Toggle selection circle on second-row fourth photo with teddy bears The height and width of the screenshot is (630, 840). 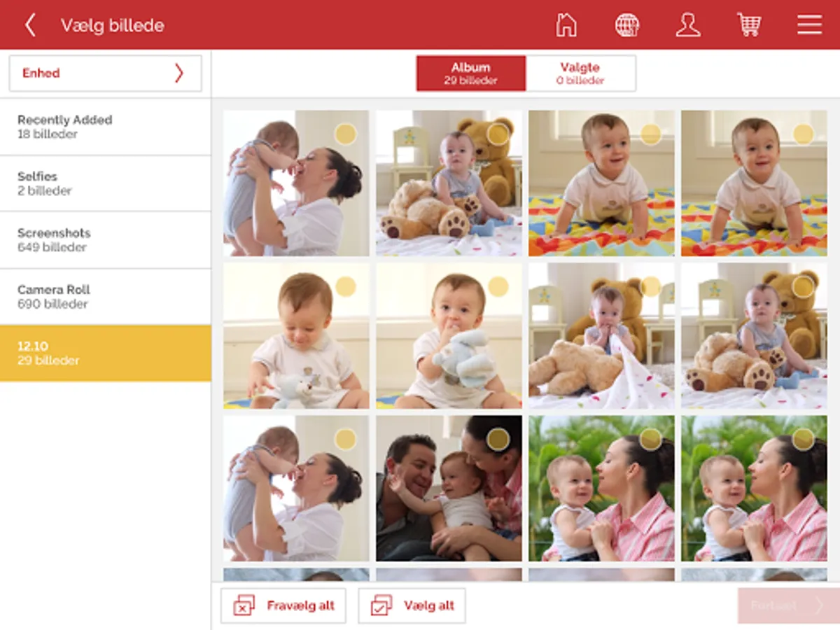804,286
